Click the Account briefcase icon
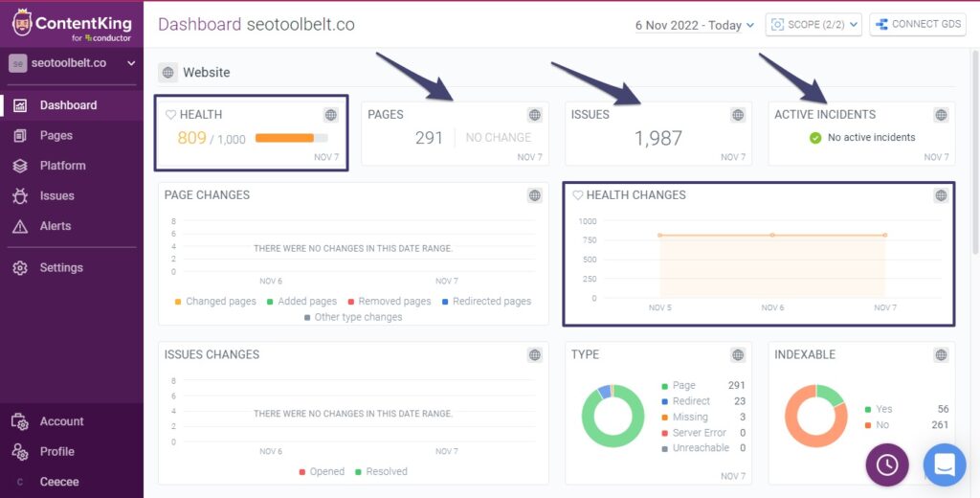The image size is (980, 498). [x=20, y=421]
